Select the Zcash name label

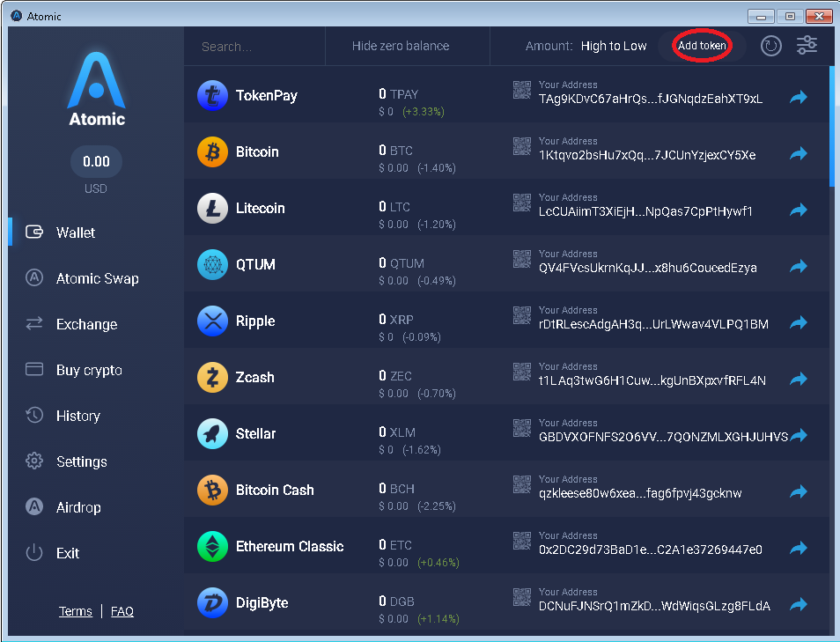click(255, 377)
